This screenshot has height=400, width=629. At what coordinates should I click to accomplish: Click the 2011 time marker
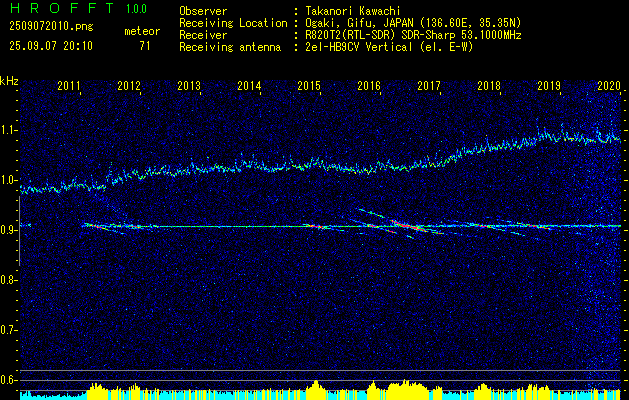[x=69, y=85]
